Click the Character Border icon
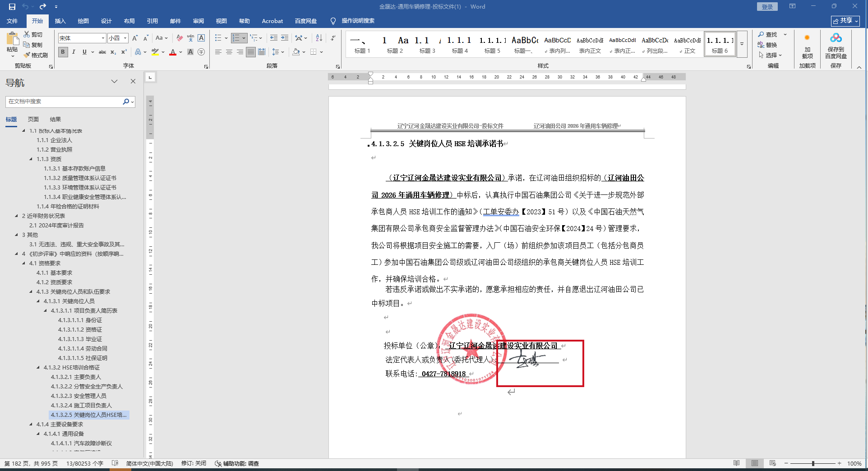The image size is (868, 471). [x=201, y=38]
